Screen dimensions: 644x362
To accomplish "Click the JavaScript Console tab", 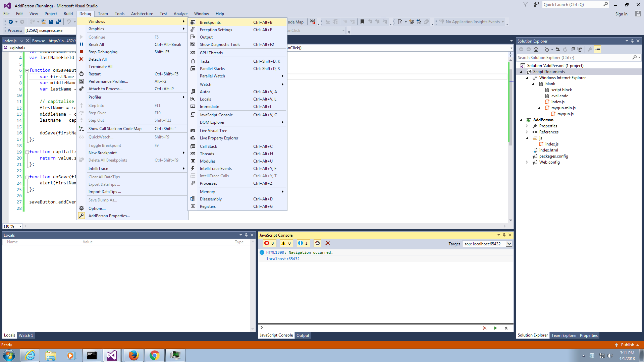I will (x=276, y=335).
